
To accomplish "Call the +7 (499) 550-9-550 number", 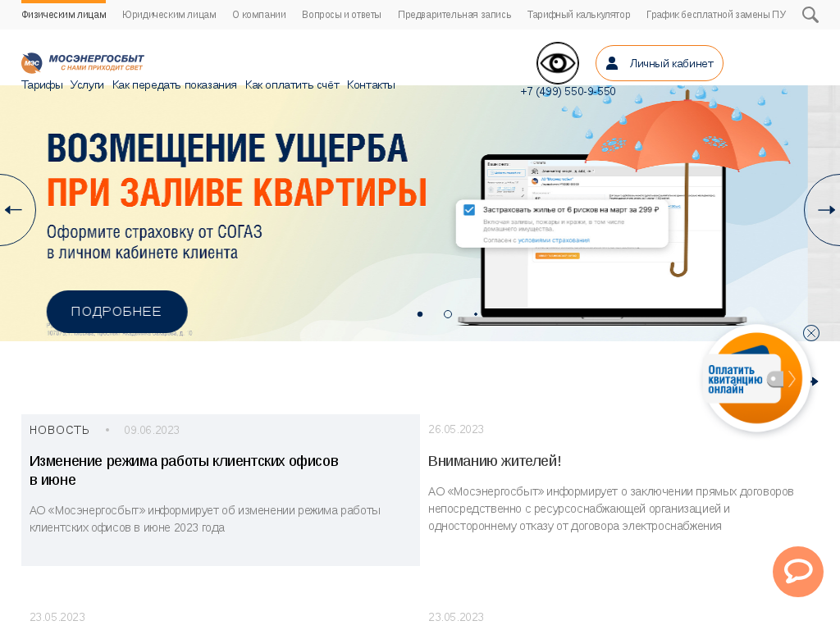I will click(568, 91).
